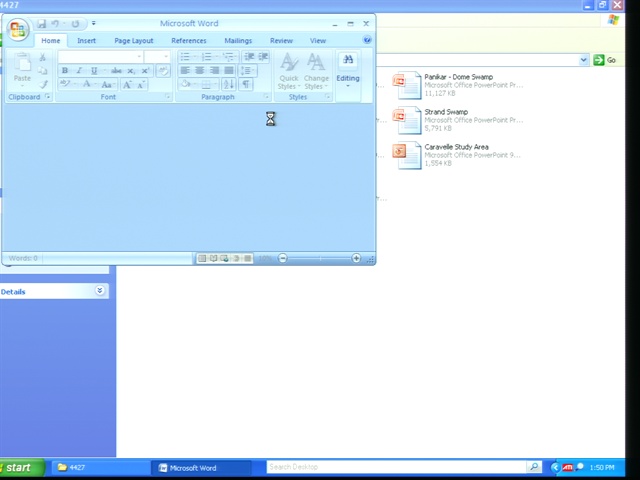Viewport: 640px width, 480px height.
Task: Open the Font dialog launcher
Action: click(x=168, y=97)
